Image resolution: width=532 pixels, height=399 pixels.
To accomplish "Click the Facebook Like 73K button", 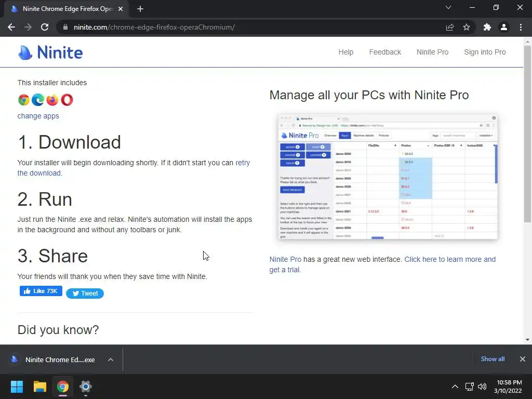I will 41,291.
